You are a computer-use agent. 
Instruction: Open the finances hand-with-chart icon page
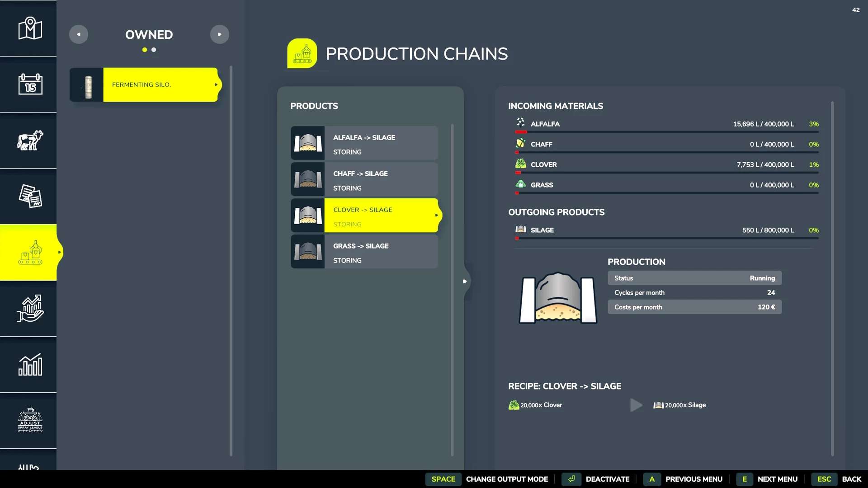[x=30, y=309]
